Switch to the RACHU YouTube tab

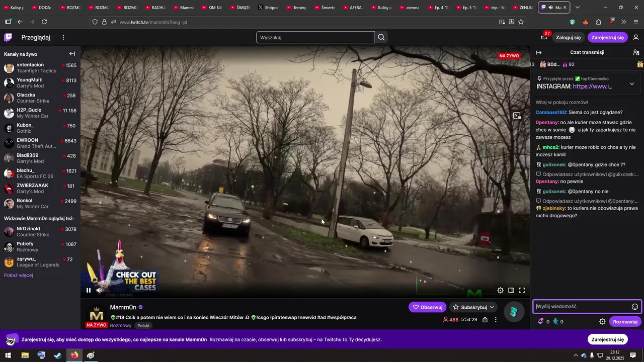click(155, 8)
